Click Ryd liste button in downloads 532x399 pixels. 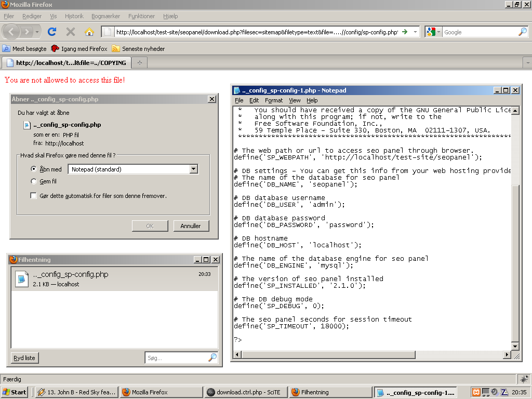pyautogui.click(x=24, y=358)
